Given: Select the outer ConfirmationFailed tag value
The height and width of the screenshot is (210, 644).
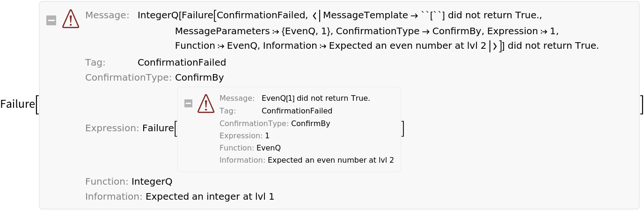Looking at the screenshot, I should pyautogui.click(x=182, y=62).
